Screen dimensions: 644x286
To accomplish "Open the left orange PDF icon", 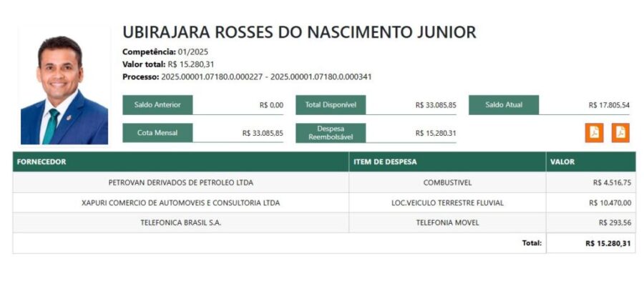I will click(595, 132).
